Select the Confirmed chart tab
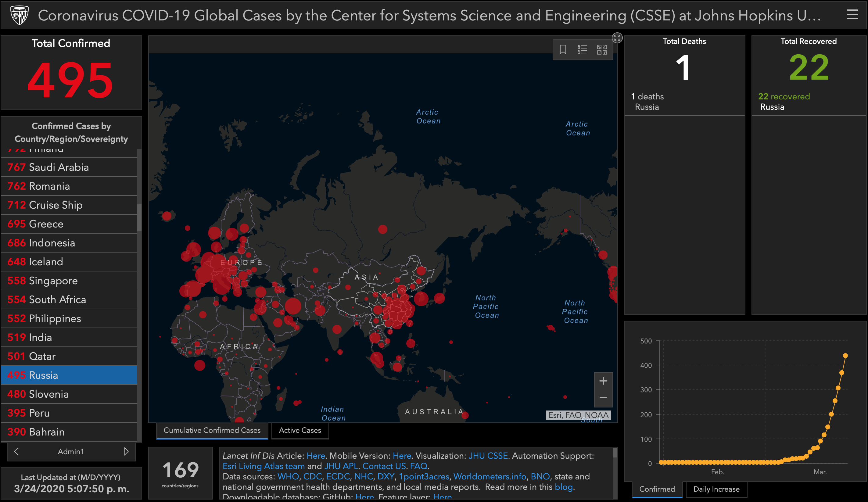The image size is (868, 502). [x=657, y=489]
